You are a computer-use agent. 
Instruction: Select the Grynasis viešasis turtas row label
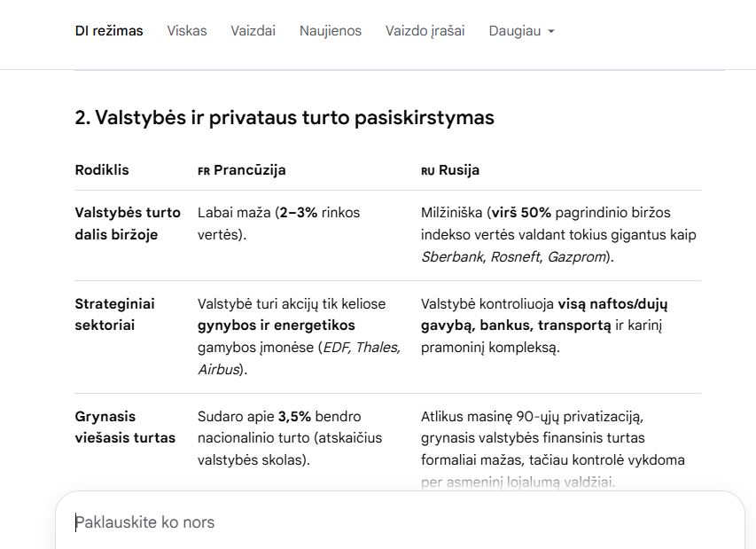click(x=125, y=427)
